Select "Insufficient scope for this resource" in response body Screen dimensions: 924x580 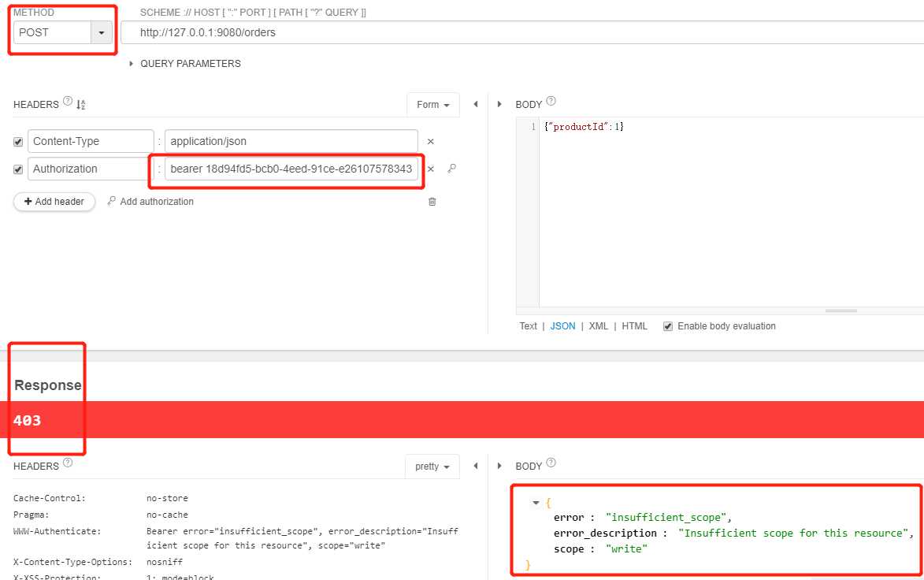793,533
